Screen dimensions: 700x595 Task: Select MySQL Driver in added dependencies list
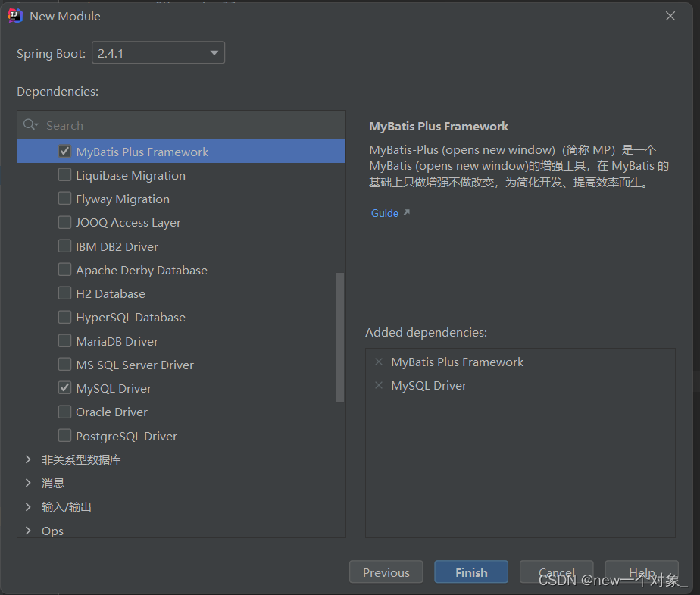pyautogui.click(x=429, y=385)
